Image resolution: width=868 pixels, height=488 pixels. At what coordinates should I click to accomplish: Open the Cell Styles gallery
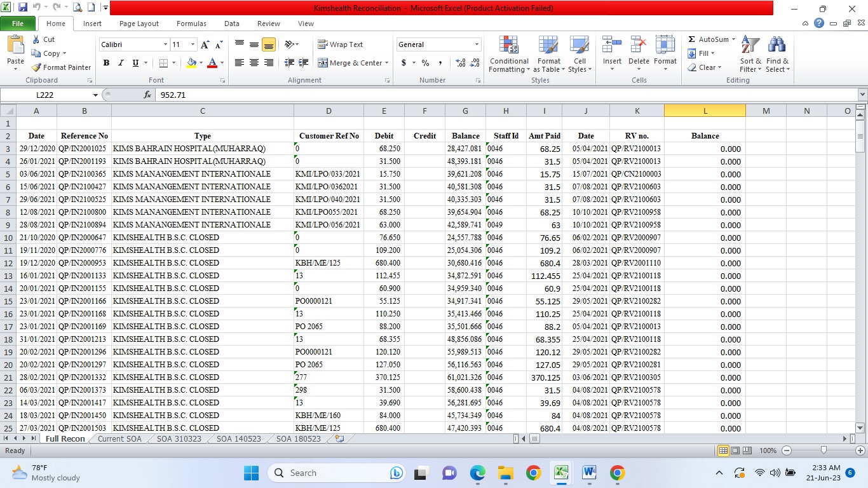tap(580, 55)
